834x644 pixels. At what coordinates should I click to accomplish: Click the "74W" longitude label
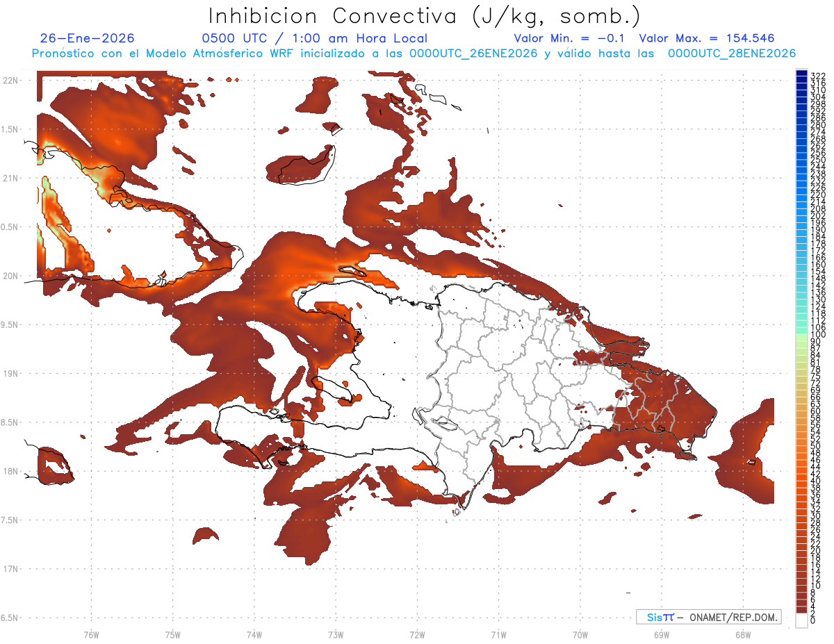point(254,635)
